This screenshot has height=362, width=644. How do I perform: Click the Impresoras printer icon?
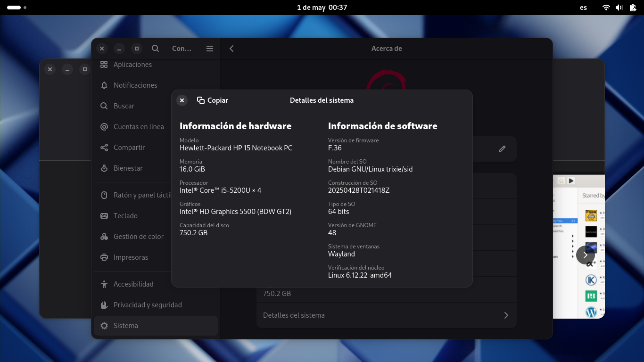coord(104,257)
